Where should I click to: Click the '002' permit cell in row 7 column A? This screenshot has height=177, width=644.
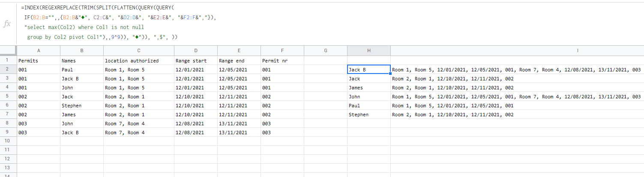tap(39, 114)
